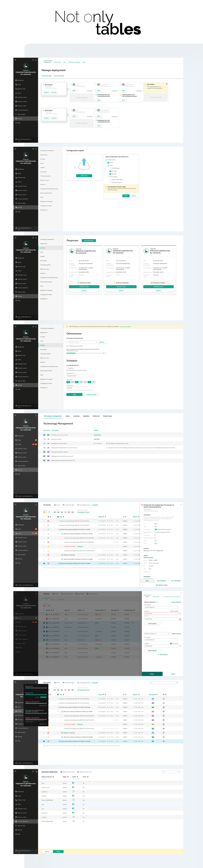Toggle WED day button in Schedule
203x868 pixels.
click(x=81, y=382)
